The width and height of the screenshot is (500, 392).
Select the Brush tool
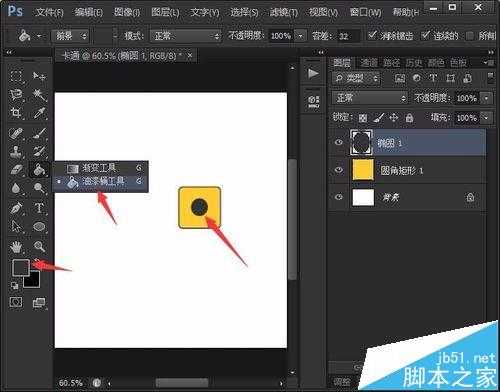(x=39, y=134)
